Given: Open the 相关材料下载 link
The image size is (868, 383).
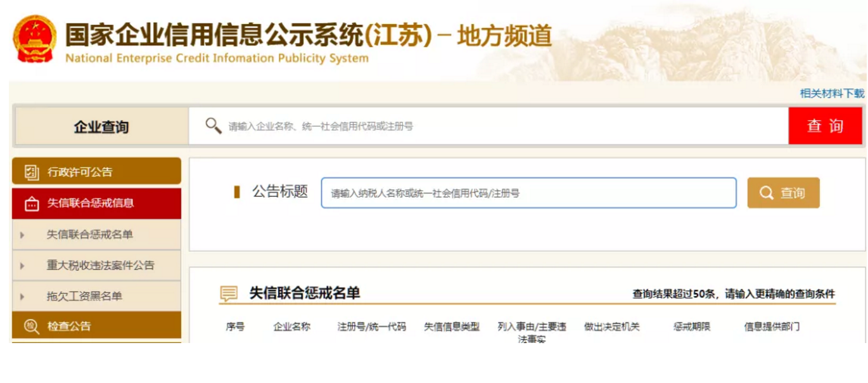Looking at the screenshot, I should click(x=831, y=93).
